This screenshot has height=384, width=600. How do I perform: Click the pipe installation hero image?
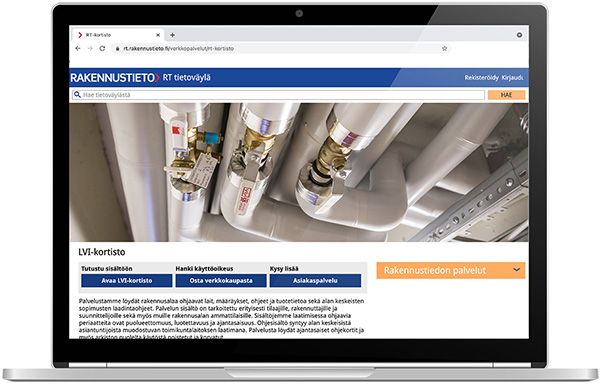pyautogui.click(x=299, y=172)
